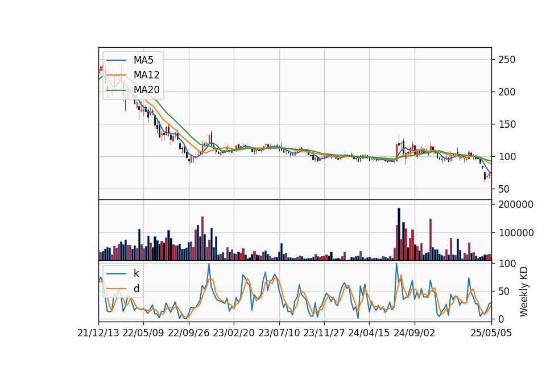Click the 21/12/13 date label
Image resolution: width=546 pixels, height=392 pixels.
coord(98,333)
